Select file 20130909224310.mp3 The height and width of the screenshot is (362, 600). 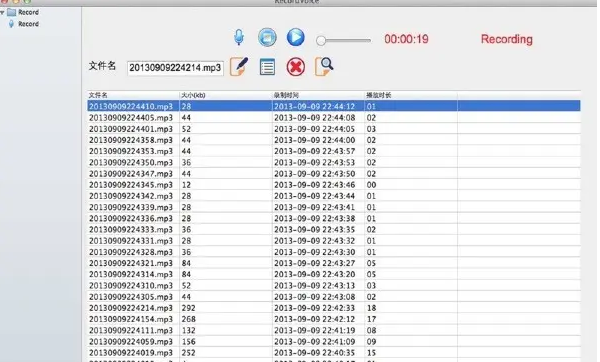pos(131,285)
